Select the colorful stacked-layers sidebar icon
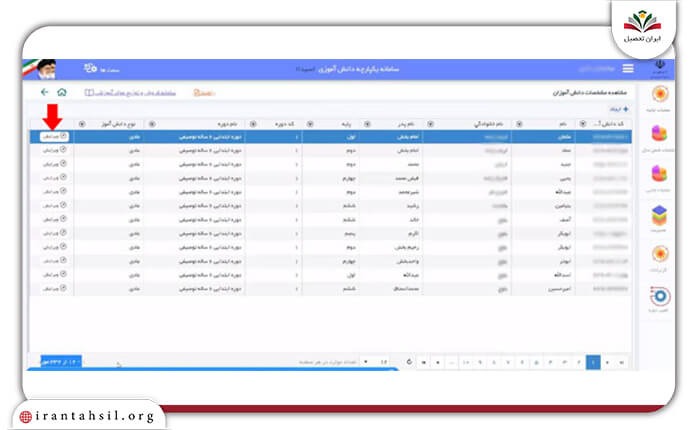 tap(659, 216)
